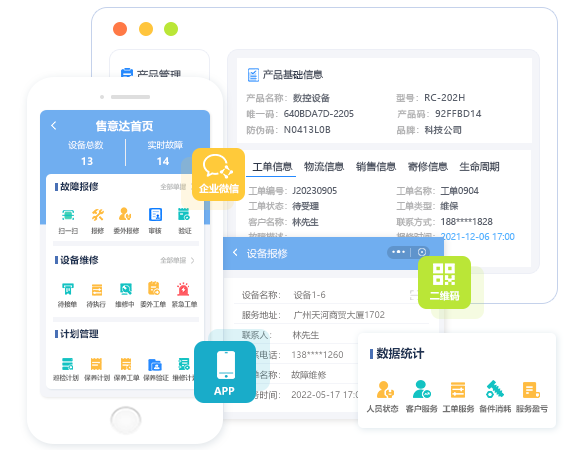Click the 型号 value RC-202H
This screenshot has height=450, width=585.
pyautogui.click(x=445, y=98)
